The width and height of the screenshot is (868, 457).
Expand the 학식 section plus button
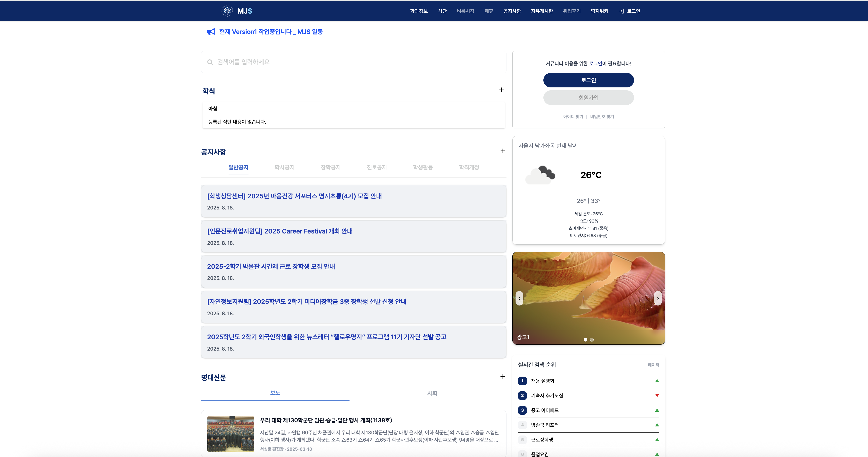(502, 90)
